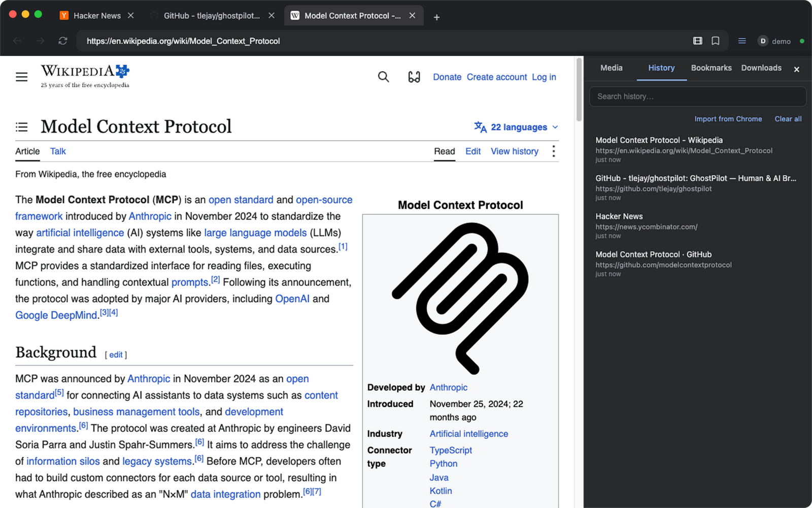The width and height of the screenshot is (812, 508).
Task: Close the Model Context Protocol tab
Action: coord(412,16)
